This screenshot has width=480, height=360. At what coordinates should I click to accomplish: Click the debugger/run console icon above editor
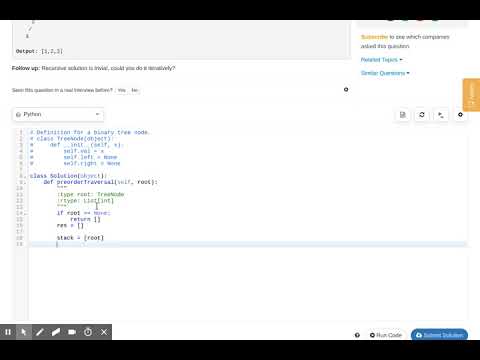pos(441,115)
